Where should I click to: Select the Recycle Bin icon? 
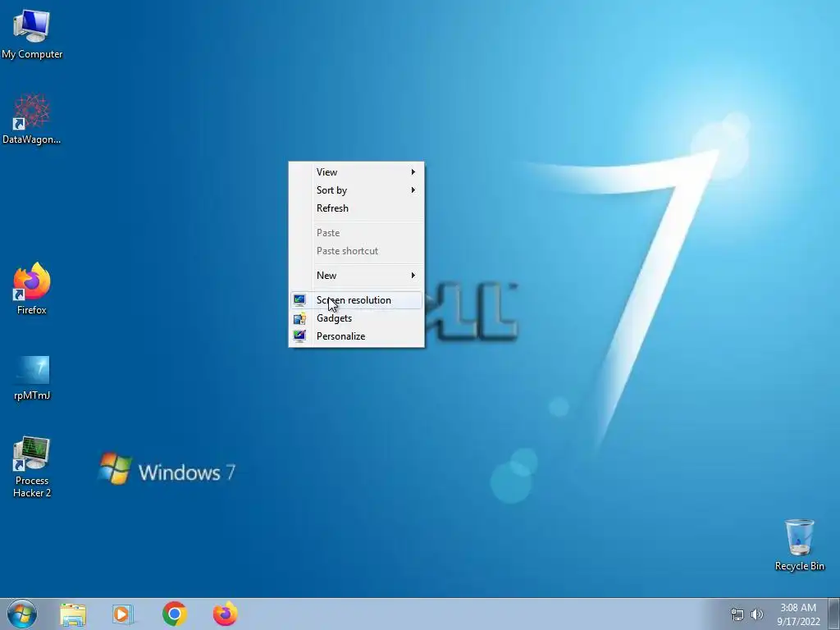point(799,545)
